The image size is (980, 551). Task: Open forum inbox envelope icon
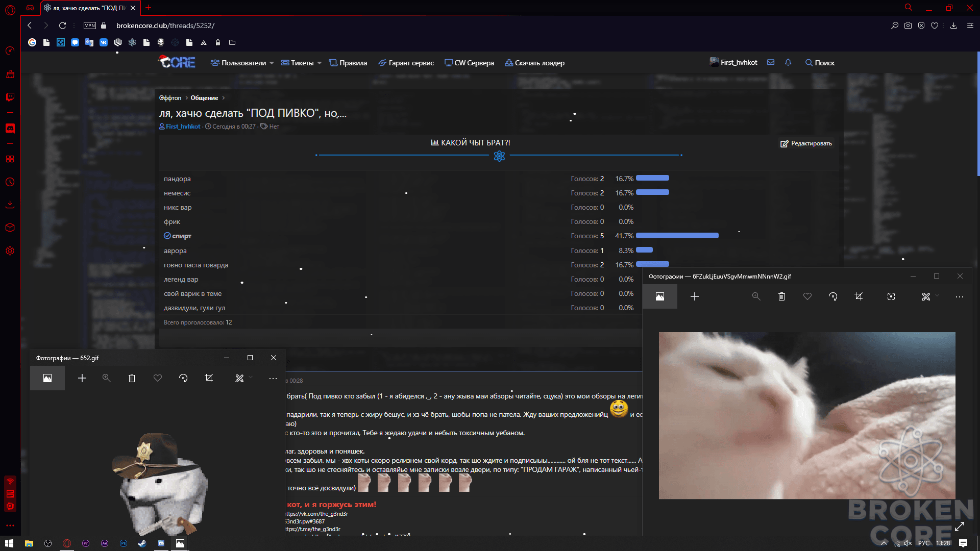tap(771, 62)
